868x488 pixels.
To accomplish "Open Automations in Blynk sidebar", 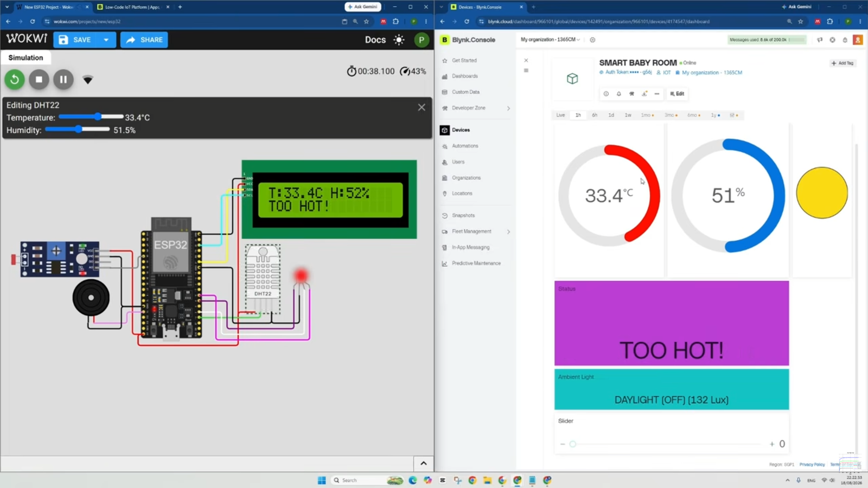I will pos(465,146).
